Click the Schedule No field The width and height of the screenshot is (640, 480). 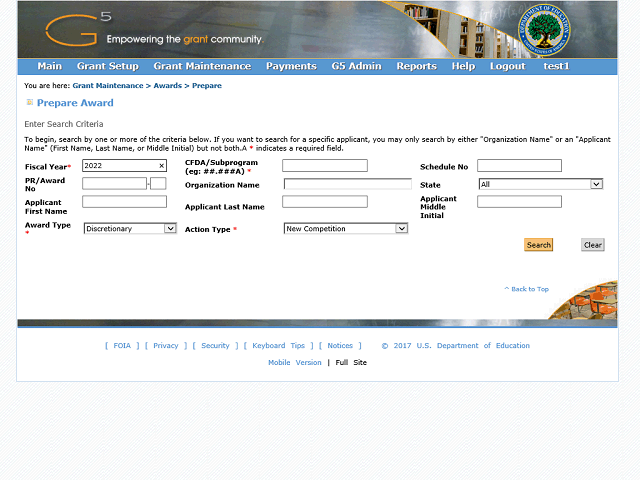pyautogui.click(x=519, y=166)
